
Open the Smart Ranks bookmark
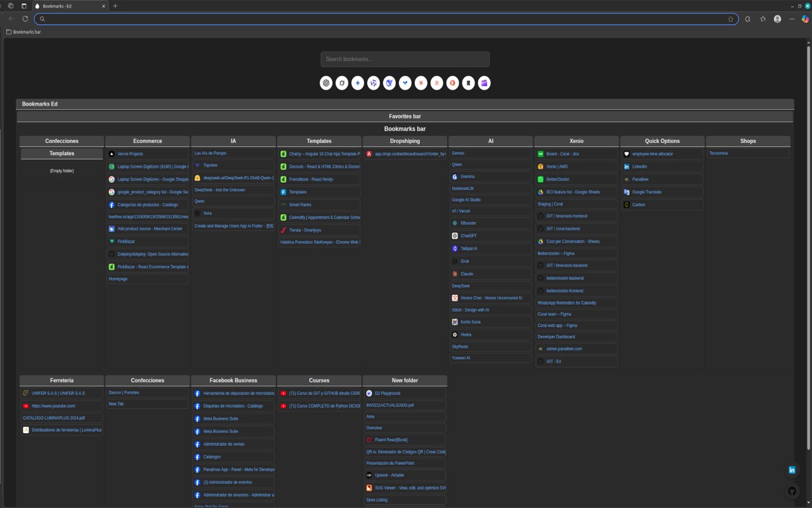319,204
